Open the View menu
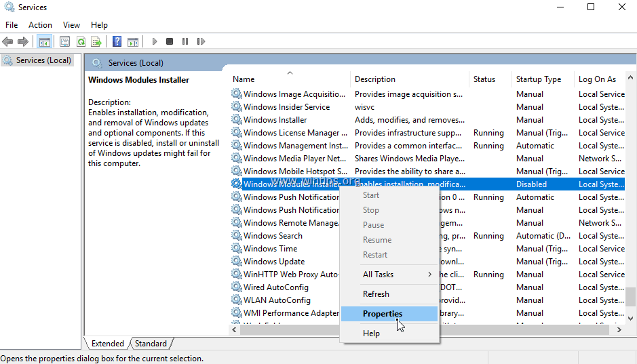 point(71,25)
